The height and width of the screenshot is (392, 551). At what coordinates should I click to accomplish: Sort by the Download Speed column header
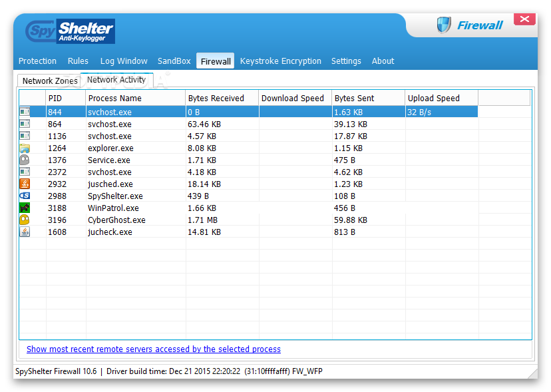pyautogui.click(x=295, y=98)
